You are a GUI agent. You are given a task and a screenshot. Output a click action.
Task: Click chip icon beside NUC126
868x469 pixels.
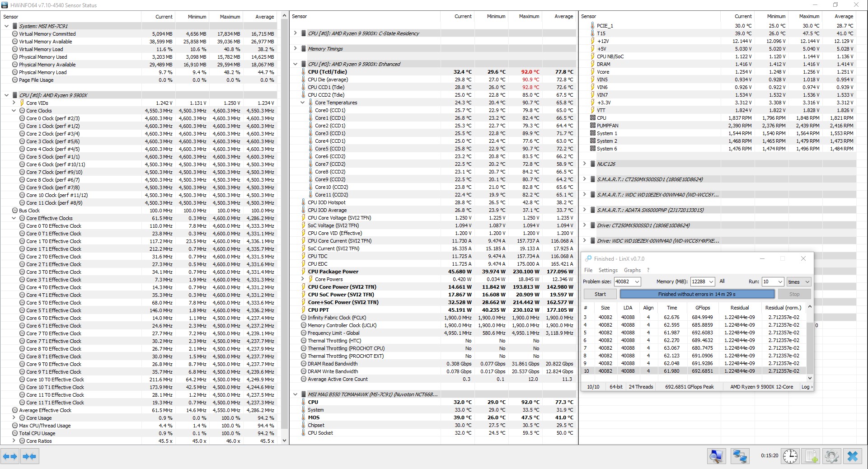coord(593,164)
